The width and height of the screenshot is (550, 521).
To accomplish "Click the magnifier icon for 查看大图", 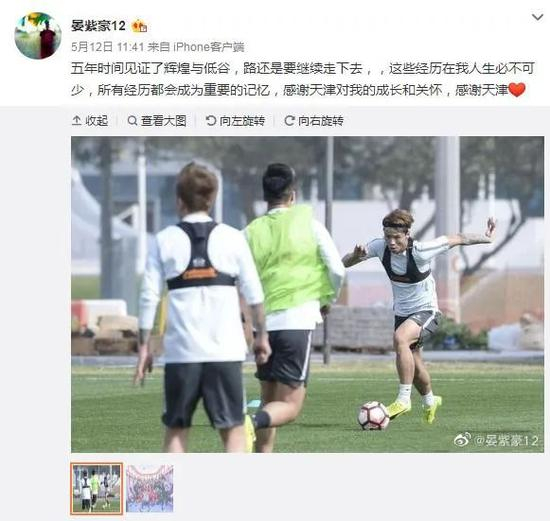I will pyautogui.click(x=132, y=121).
